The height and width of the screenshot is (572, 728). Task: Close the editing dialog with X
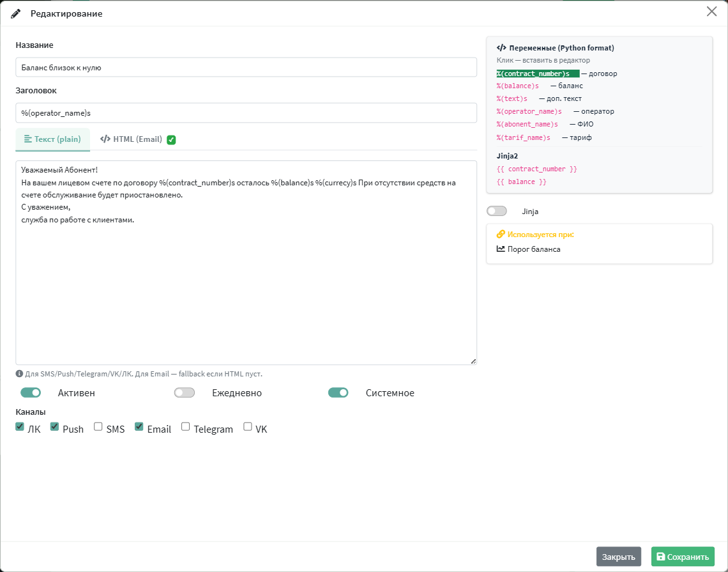point(712,12)
